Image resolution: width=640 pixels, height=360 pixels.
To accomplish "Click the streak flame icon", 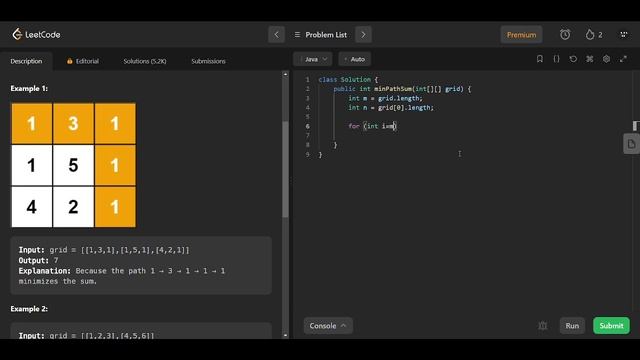I will click(x=589, y=35).
